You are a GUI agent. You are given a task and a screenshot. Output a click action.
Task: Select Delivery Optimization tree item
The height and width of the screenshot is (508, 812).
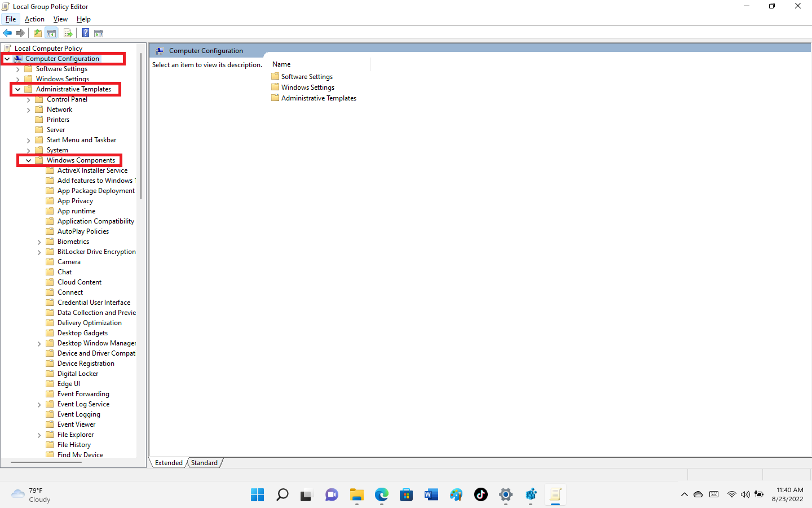pos(90,323)
